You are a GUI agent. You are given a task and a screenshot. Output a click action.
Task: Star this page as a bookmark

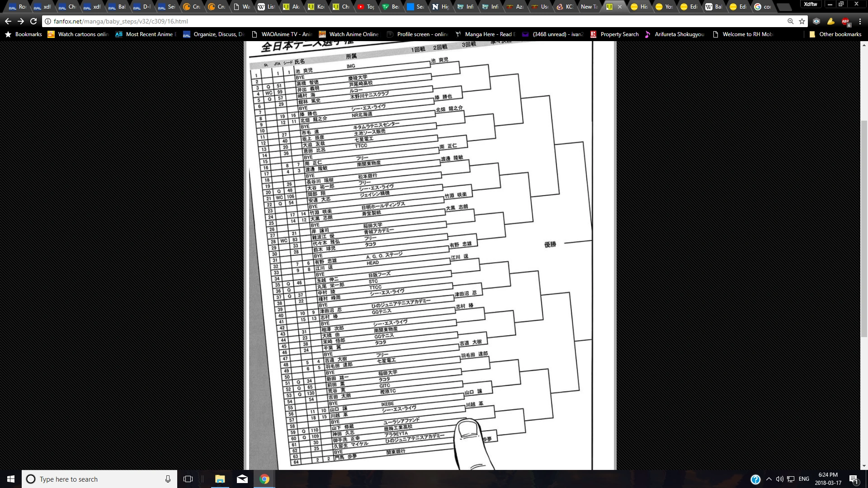pyautogui.click(x=802, y=21)
